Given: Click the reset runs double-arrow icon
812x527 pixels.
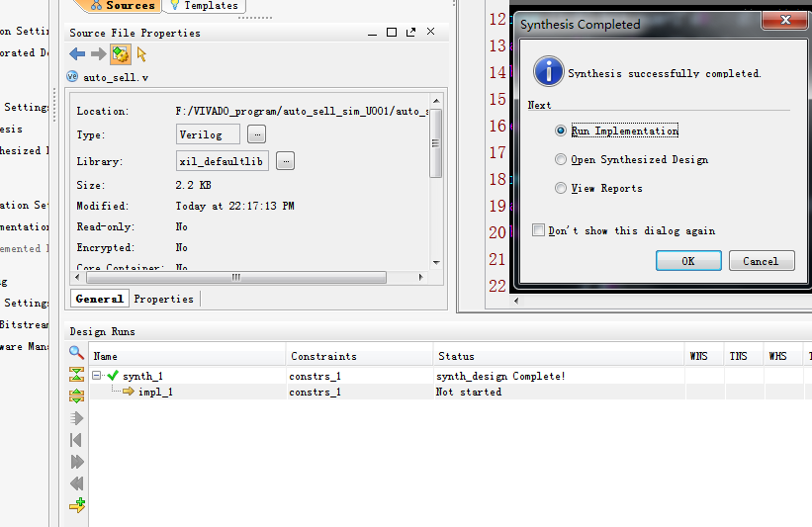Looking at the screenshot, I should click(76, 483).
